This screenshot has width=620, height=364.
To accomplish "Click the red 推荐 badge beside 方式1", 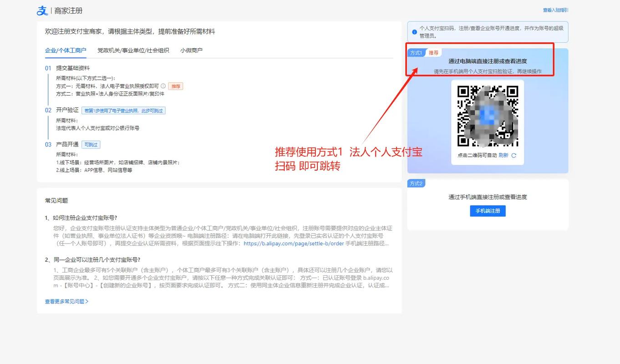I will 434,53.
